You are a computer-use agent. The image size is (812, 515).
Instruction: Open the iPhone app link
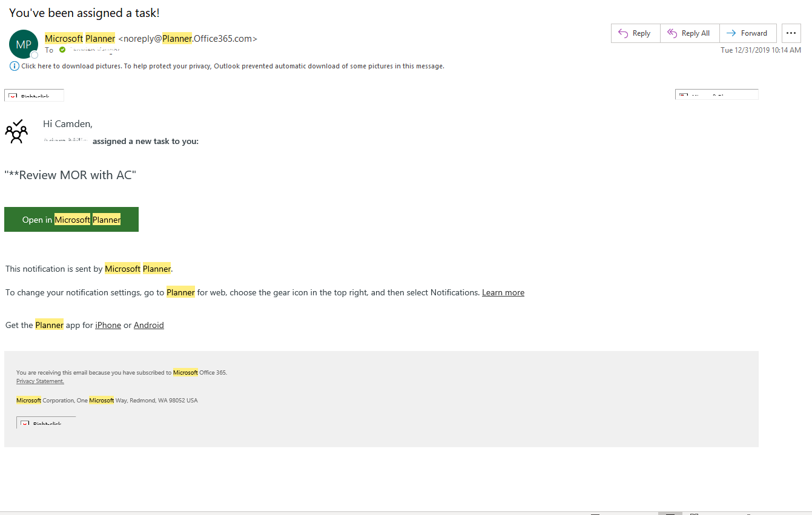108,325
